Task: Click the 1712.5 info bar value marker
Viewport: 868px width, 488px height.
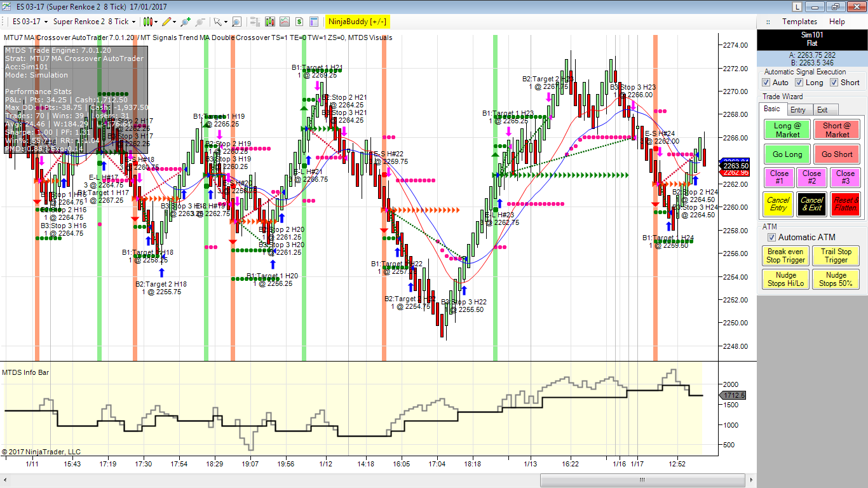Action: pos(733,395)
